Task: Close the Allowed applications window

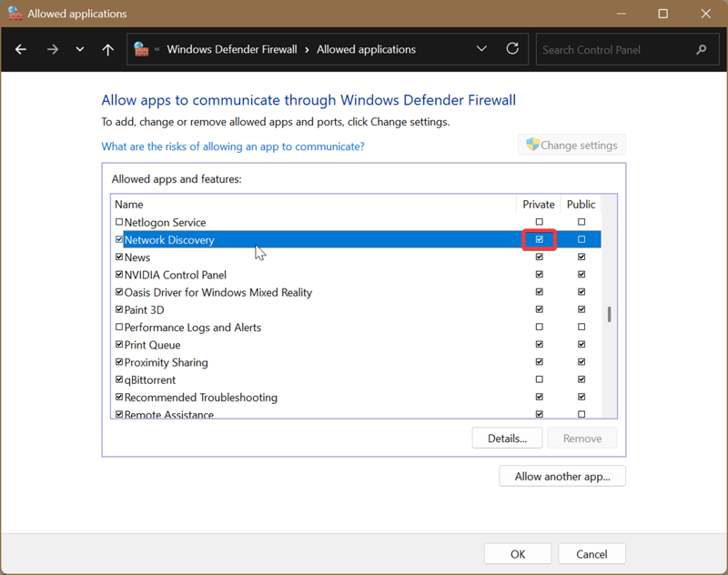Action: click(x=706, y=14)
